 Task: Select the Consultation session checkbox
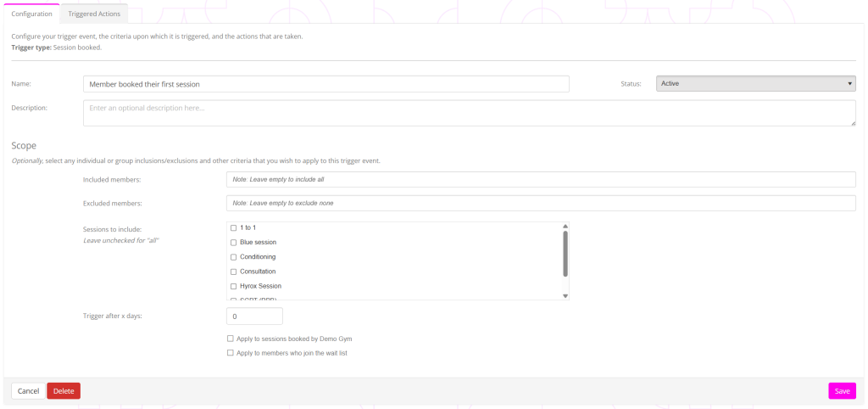(234, 272)
